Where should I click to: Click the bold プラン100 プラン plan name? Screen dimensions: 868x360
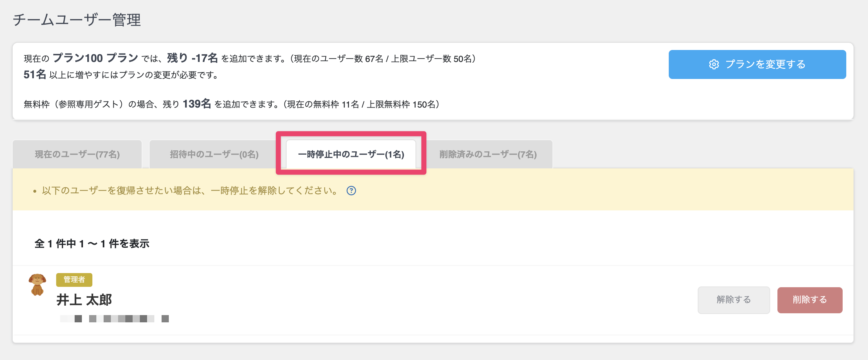[x=95, y=58]
